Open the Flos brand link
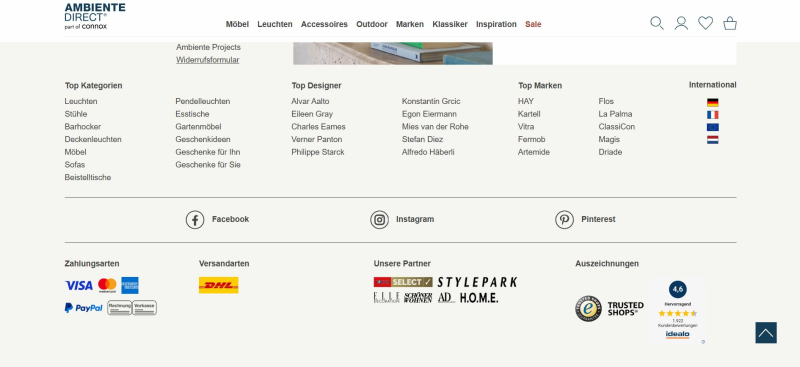The width and height of the screenshot is (800, 367). pos(606,101)
